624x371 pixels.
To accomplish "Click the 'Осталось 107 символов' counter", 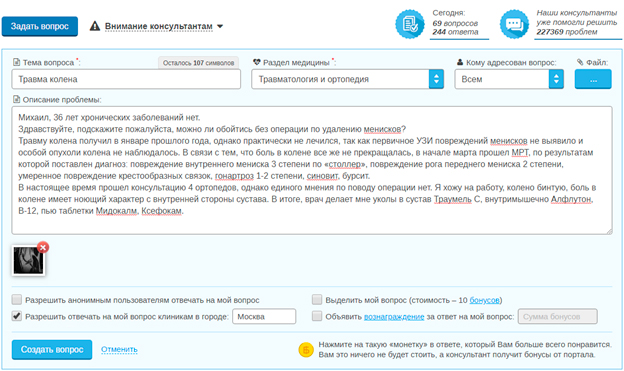I will point(198,63).
